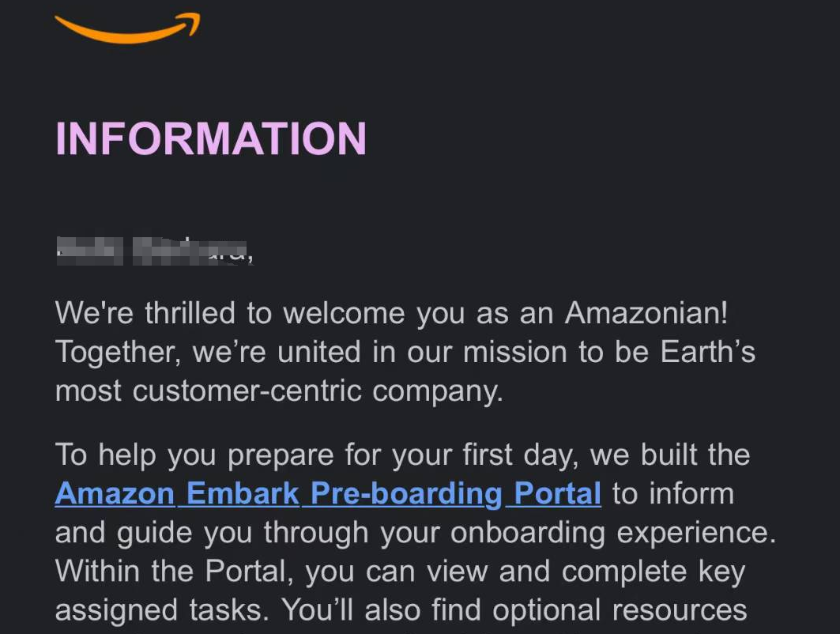Click the words "to inform" after the link

point(672,493)
